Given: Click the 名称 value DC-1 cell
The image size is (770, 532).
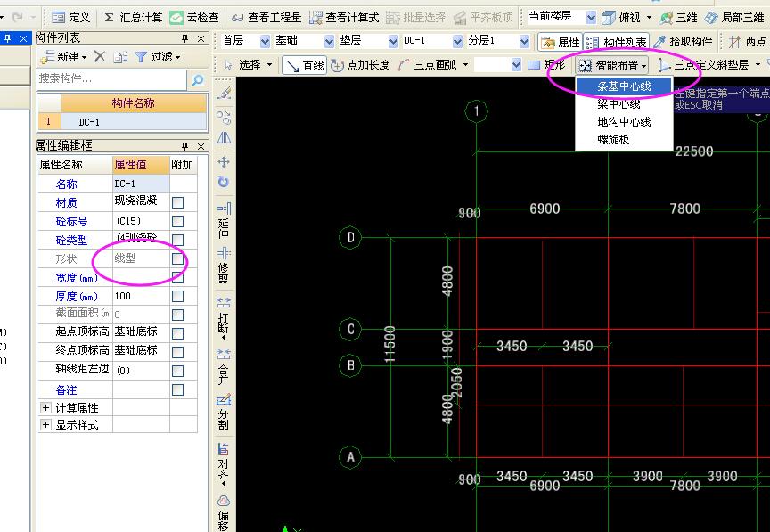Looking at the screenshot, I should [x=141, y=184].
